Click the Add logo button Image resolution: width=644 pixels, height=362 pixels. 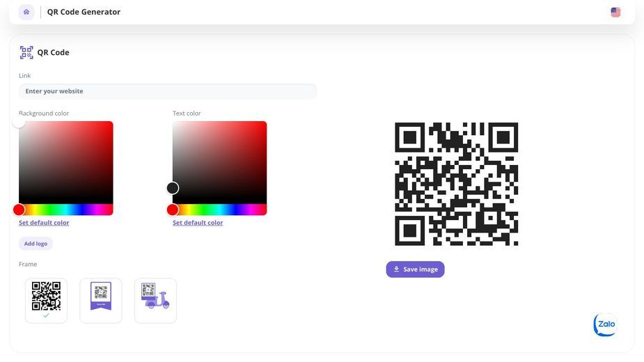pos(36,244)
